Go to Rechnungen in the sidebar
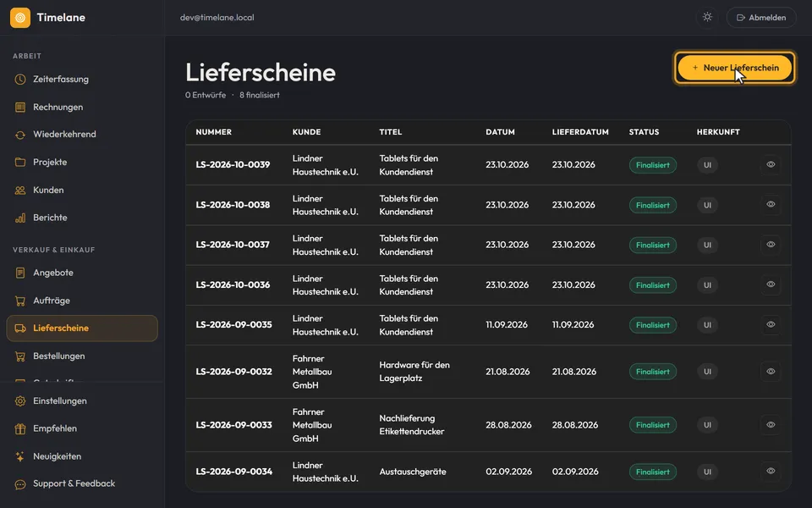812x508 pixels. 82,107
